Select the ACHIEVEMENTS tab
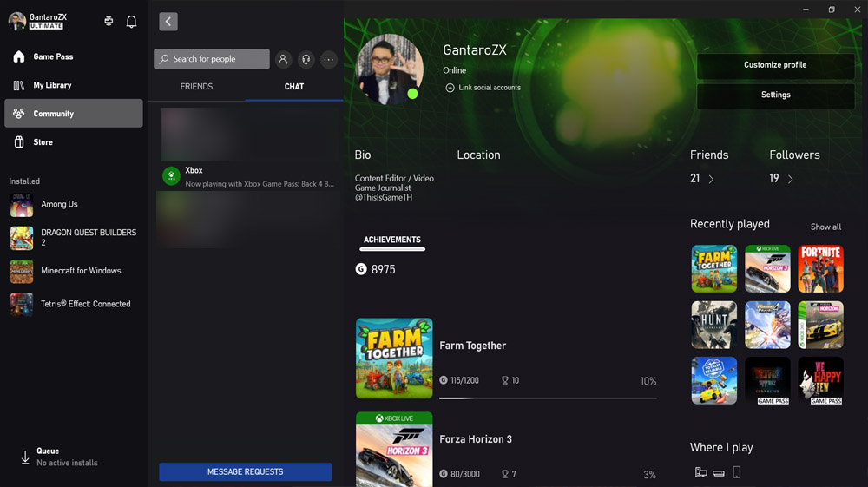This screenshot has height=487, width=868. point(392,240)
